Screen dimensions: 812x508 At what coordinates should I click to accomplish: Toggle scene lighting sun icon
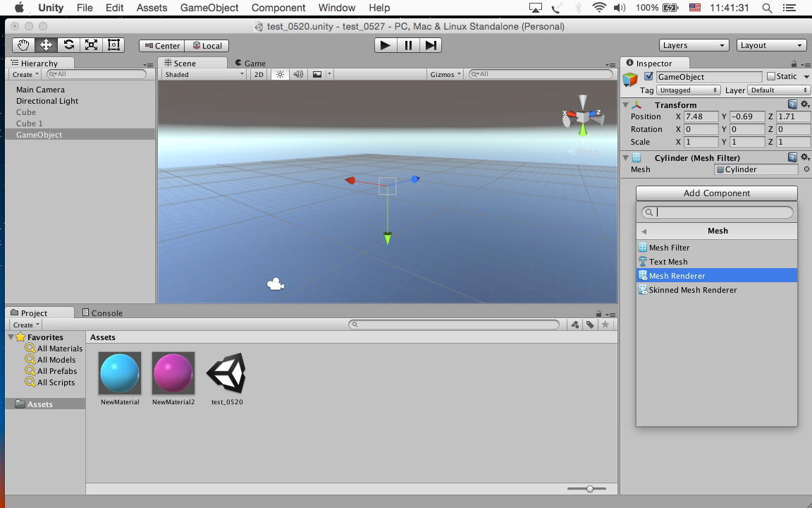[280, 75]
